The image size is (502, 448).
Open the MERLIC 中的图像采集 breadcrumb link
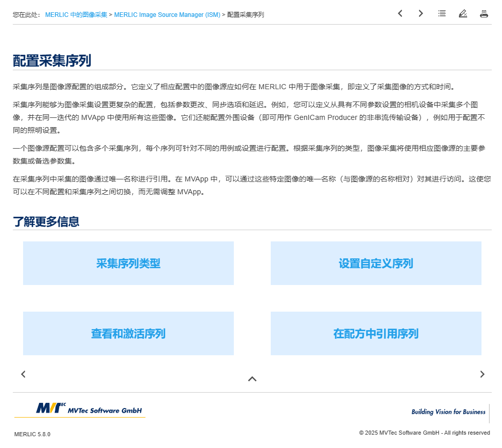coord(76,15)
